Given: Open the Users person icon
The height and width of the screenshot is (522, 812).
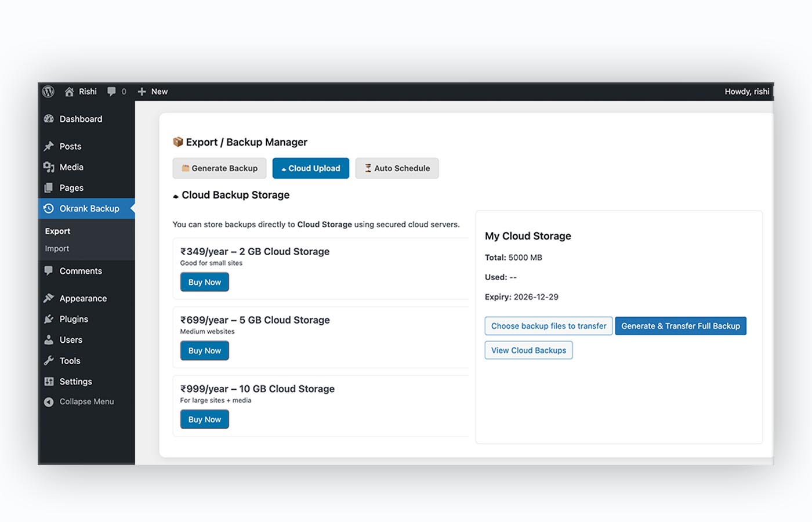Looking at the screenshot, I should click(49, 339).
